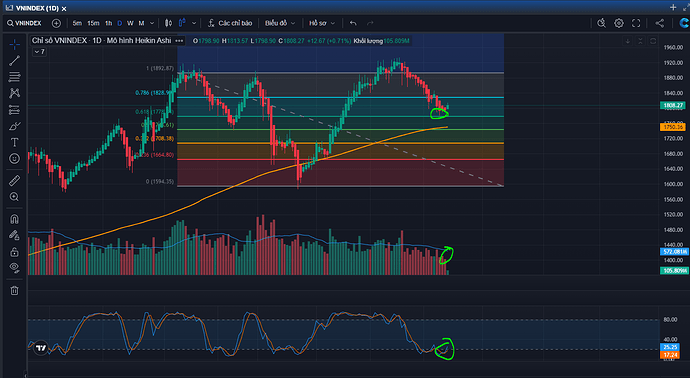Click the 1960.00 price scale value
The height and width of the screenshot is (378, 690).
(x=673, y=48)
